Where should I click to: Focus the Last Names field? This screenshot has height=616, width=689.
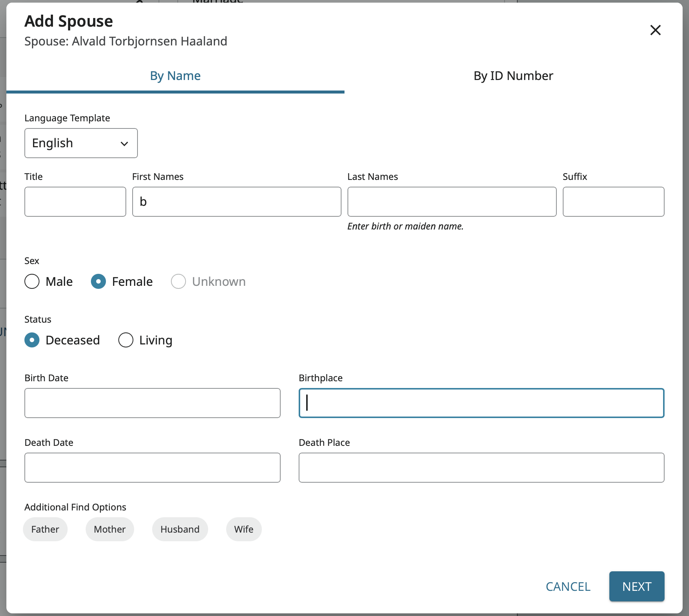[452, 202]
